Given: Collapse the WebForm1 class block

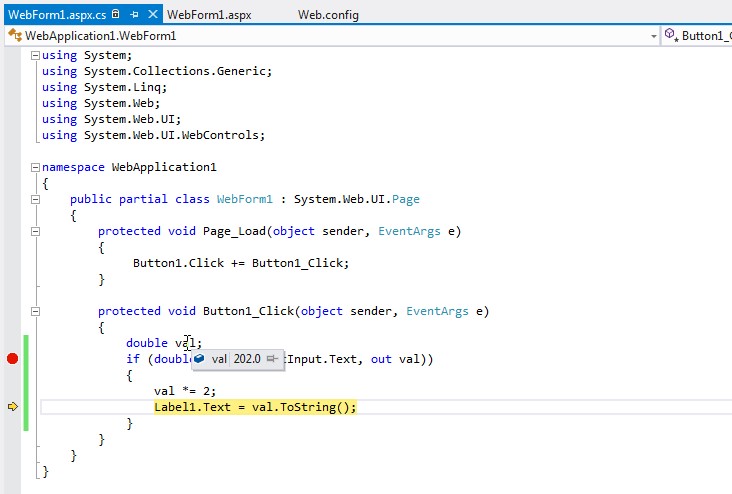Looking at the screenshot, I should coord(35,199).
